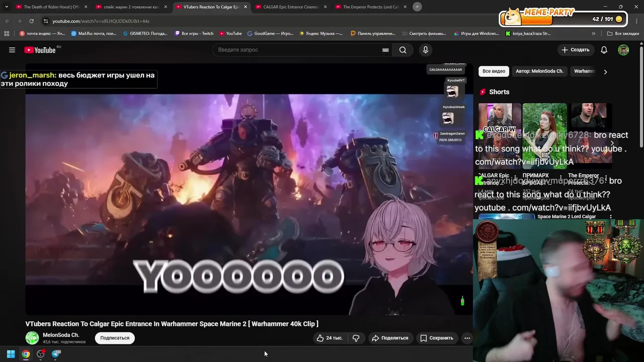The image size is (644, 362).
Task: Expand the tab search dropdown arrow
Action: point(7,7)
